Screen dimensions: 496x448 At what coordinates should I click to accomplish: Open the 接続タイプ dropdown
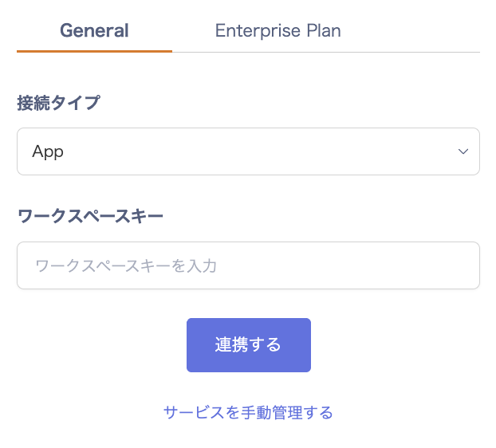tap(248, 151)
